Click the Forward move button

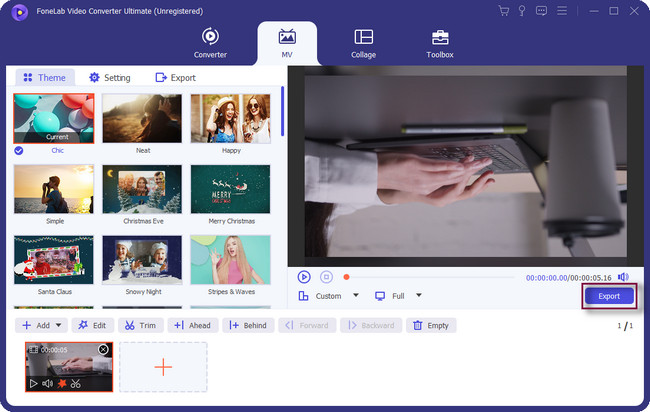click(x=307, y=325)
